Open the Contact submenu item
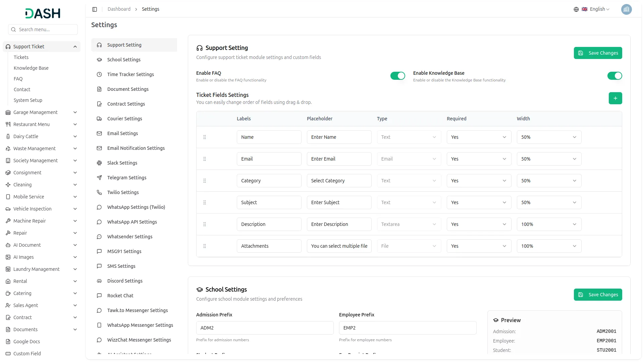The width and height of the screenshot is (644, 362). click(22, 89)
